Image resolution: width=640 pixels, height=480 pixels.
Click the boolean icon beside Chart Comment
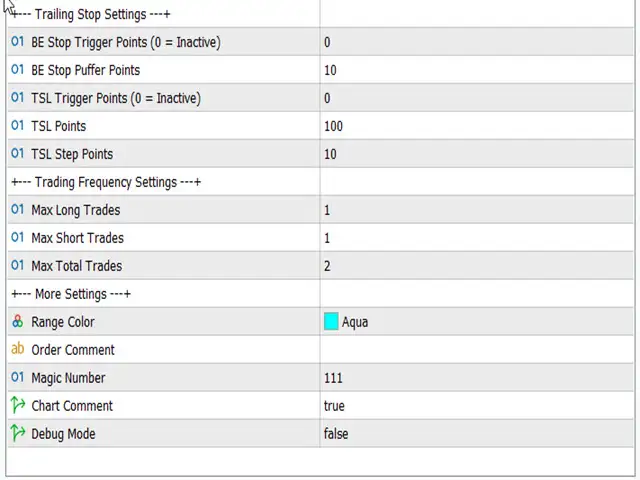pos(17,406)
